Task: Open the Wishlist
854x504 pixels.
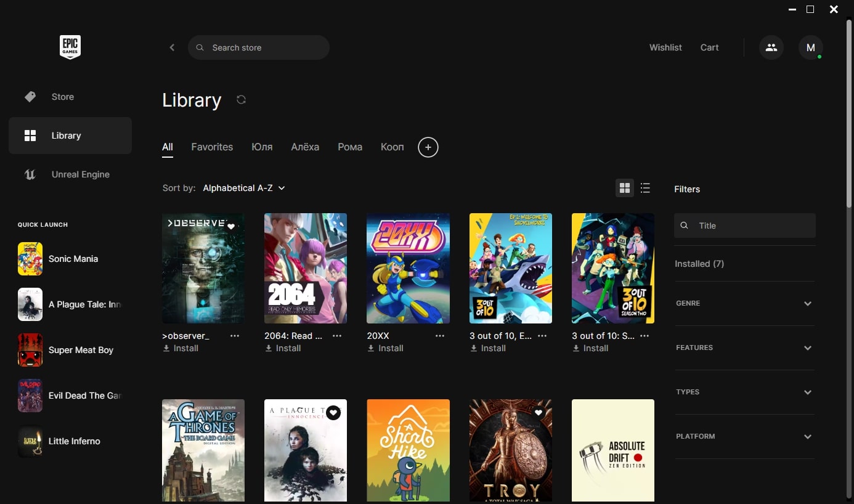Action: point(665,47)
